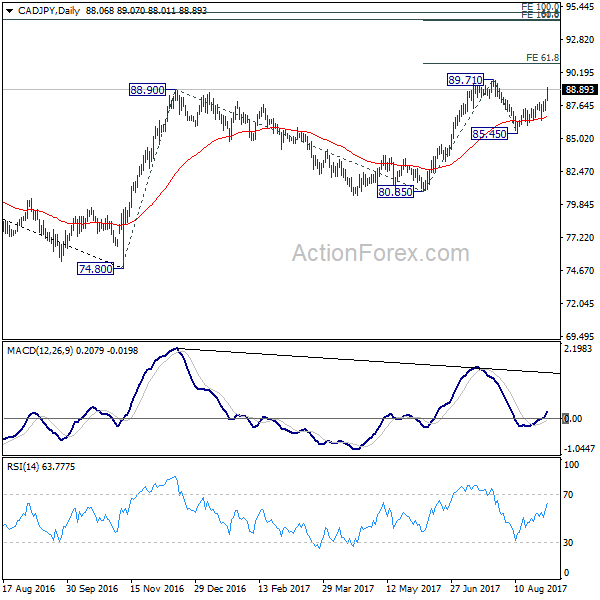Click the MACD -1.0447 scale value
600x600 pixels.
click(579, 448)
